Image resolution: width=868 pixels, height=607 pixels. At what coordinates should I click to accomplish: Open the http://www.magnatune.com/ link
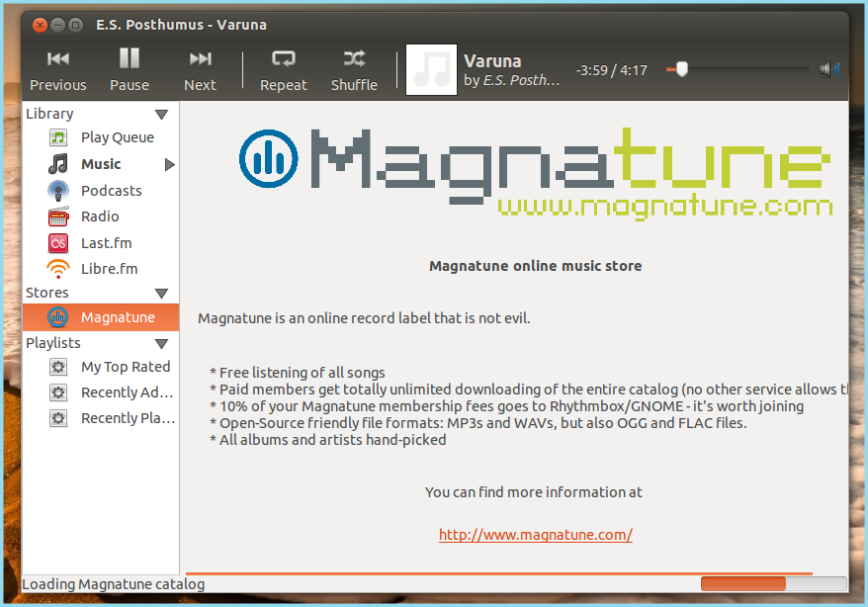pyautogui.click(x=535, y=535)
